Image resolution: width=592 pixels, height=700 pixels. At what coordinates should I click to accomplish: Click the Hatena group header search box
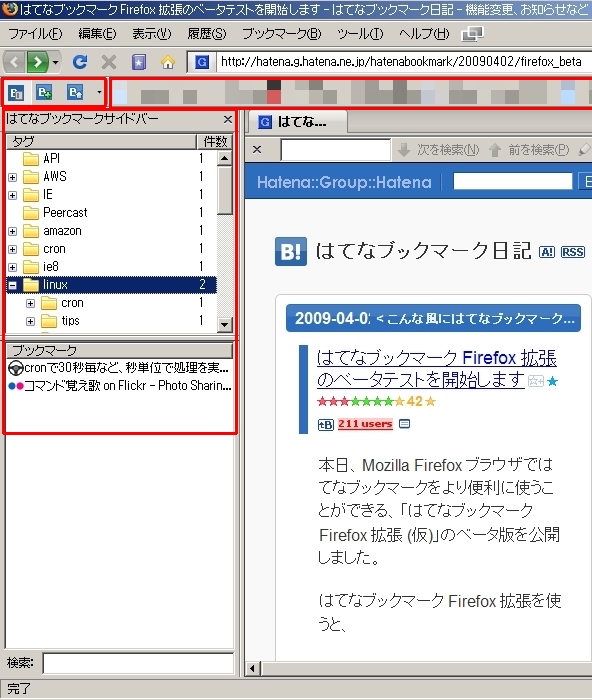[513, 181]
